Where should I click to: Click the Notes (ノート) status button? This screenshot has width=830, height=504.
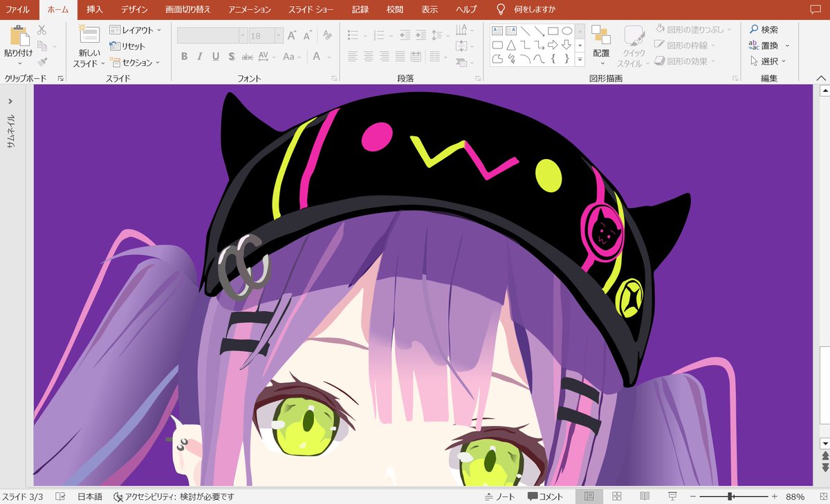(x=499, y=496)
